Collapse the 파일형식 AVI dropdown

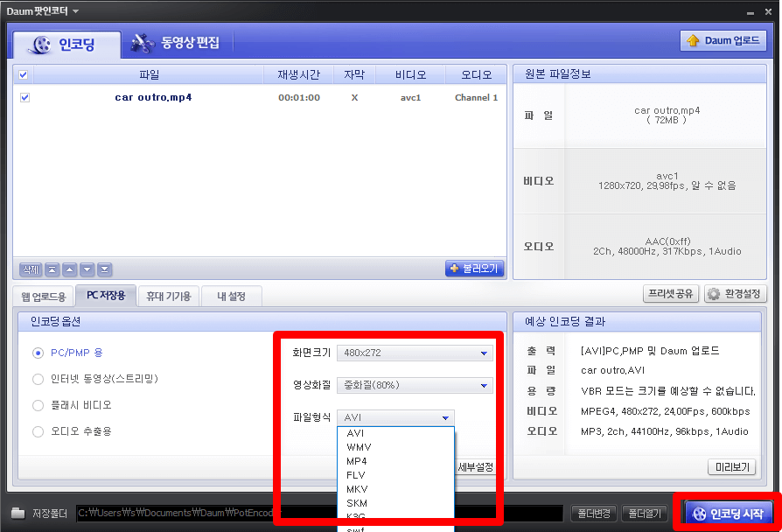396,417
